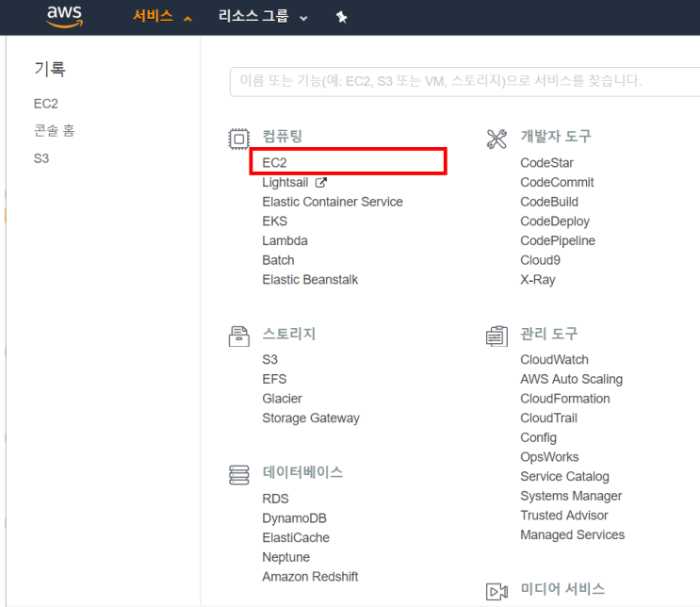Open S3 under the Storage category
Screen dimensions: 700x607
[269, 359]
